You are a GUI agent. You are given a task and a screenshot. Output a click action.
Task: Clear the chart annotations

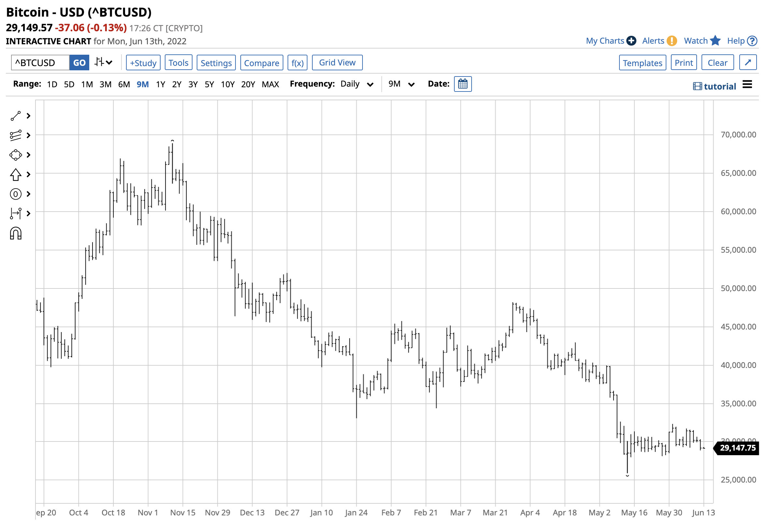[x=718, y=63]
